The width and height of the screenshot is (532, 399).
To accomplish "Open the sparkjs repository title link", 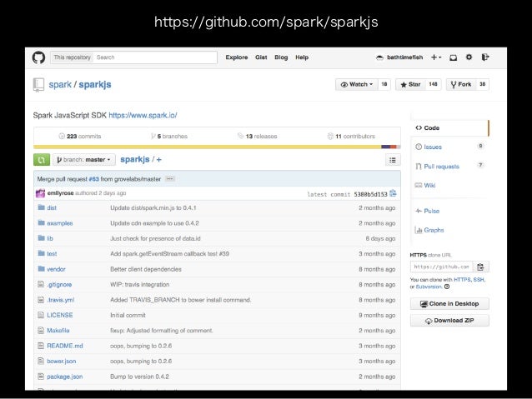I will (95, 84).
